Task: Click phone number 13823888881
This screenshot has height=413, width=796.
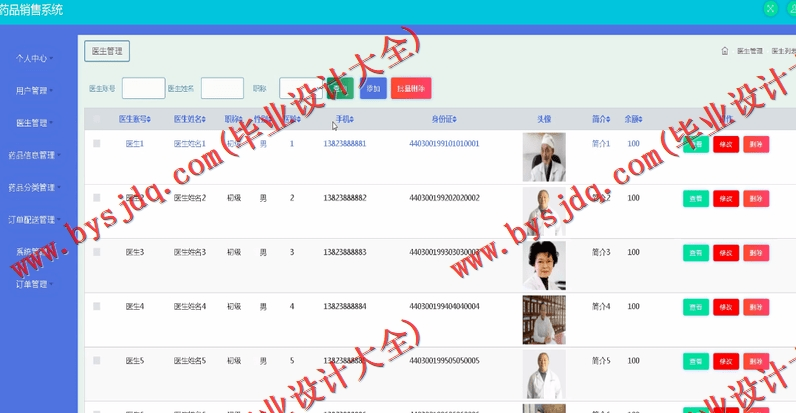Action: point(345,144)
